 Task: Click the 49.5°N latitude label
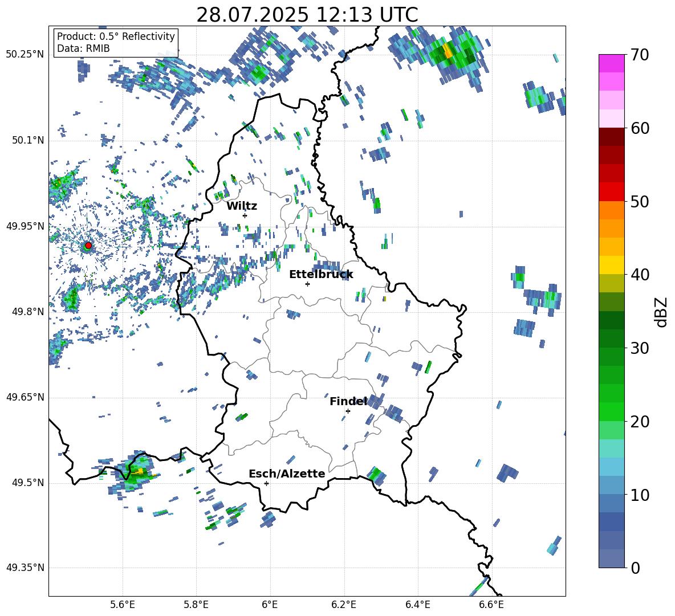[x=28, y=483]
